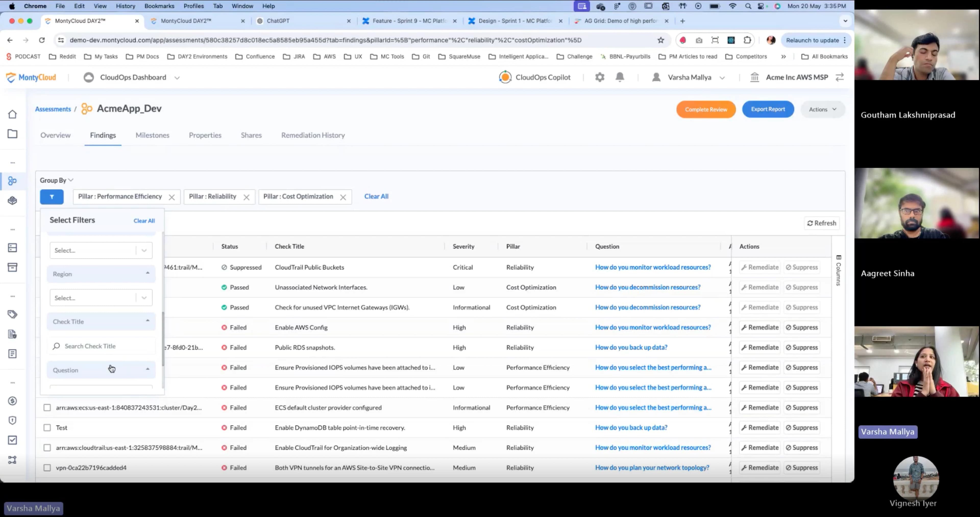Click the Chrome address bar URL

[x=326, y=40]
